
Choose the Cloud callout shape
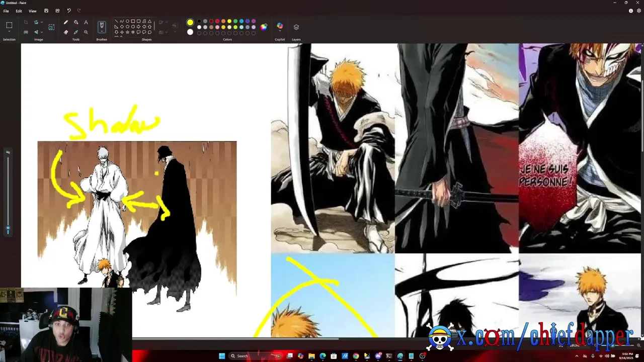tap(149, 32)
